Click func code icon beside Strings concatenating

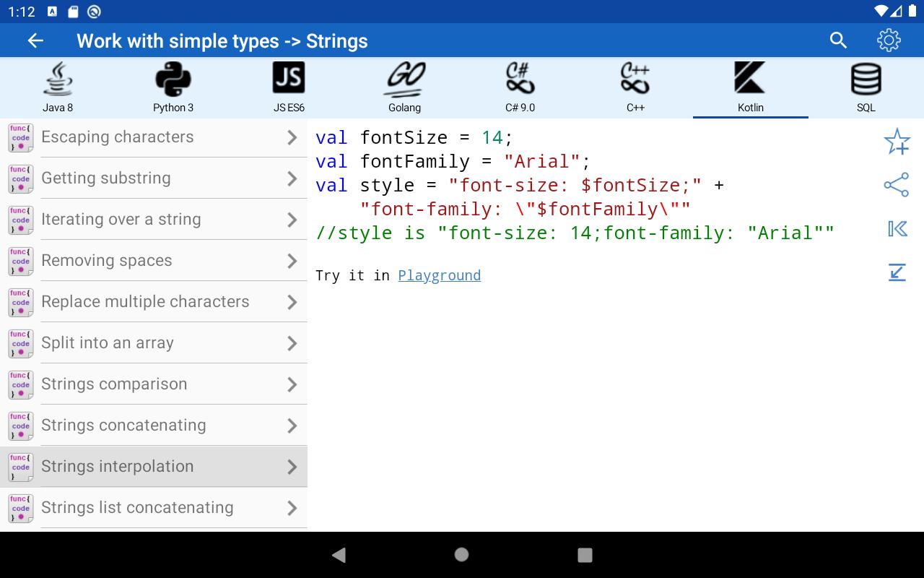coord(21,426)
